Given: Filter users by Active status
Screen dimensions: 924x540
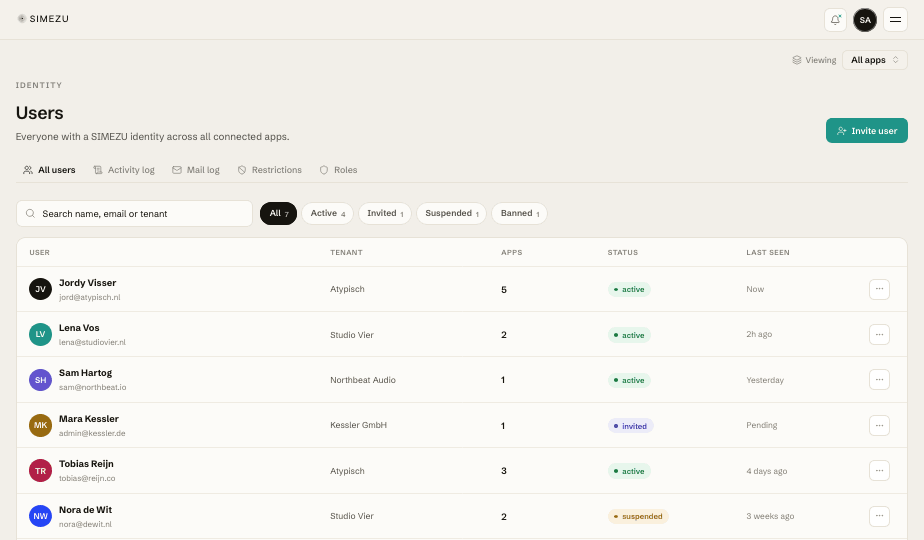Looking at the screenshot, I should (327, 213).
